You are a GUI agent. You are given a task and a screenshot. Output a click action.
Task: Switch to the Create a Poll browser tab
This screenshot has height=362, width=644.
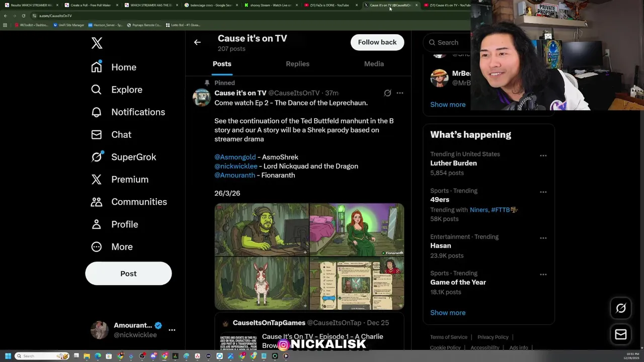91,5
